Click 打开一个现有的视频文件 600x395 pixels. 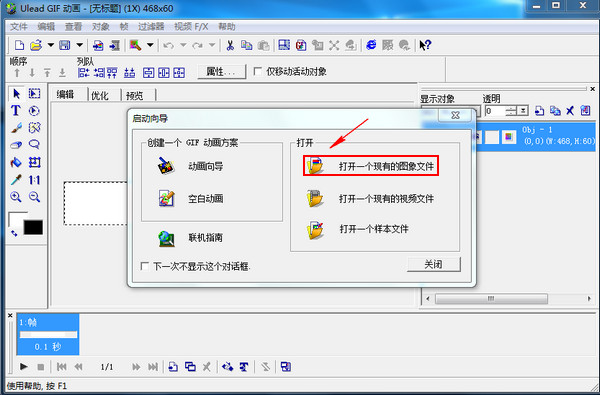[x=370, y=199]
